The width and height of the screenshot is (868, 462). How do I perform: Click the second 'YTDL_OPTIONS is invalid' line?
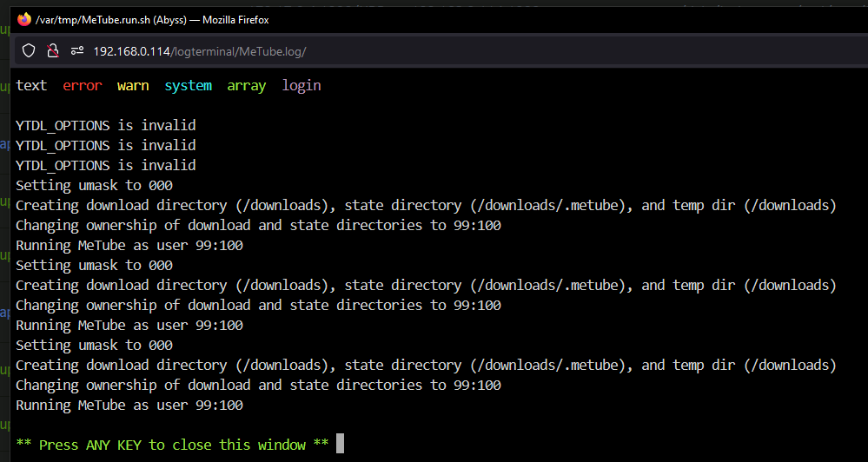coord(106,146)
